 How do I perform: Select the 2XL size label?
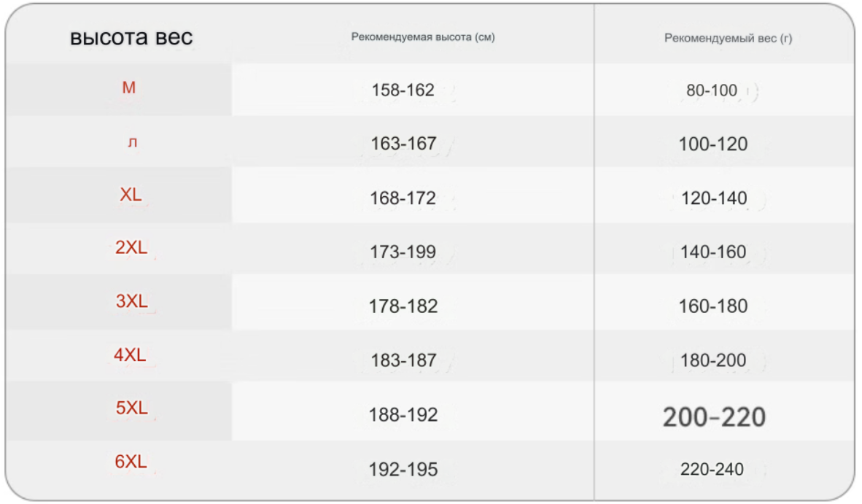coord(131,247)
